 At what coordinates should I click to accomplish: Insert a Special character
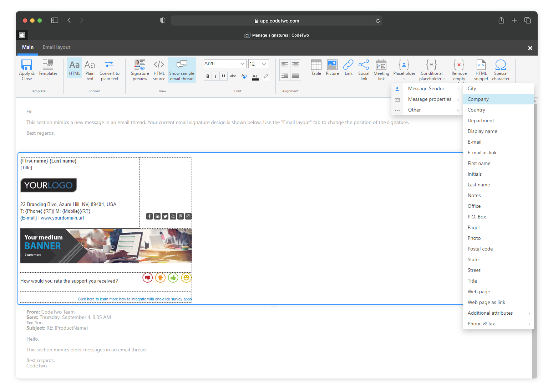point(501,70)
